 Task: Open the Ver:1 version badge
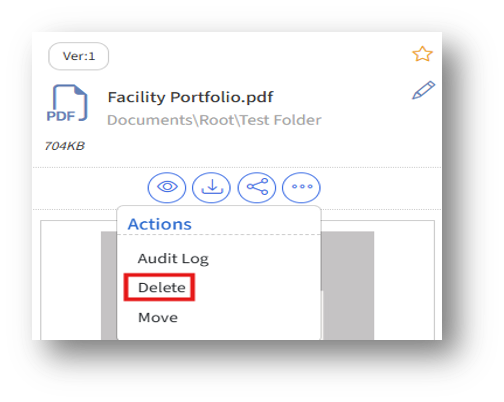(x=79, y=56)
